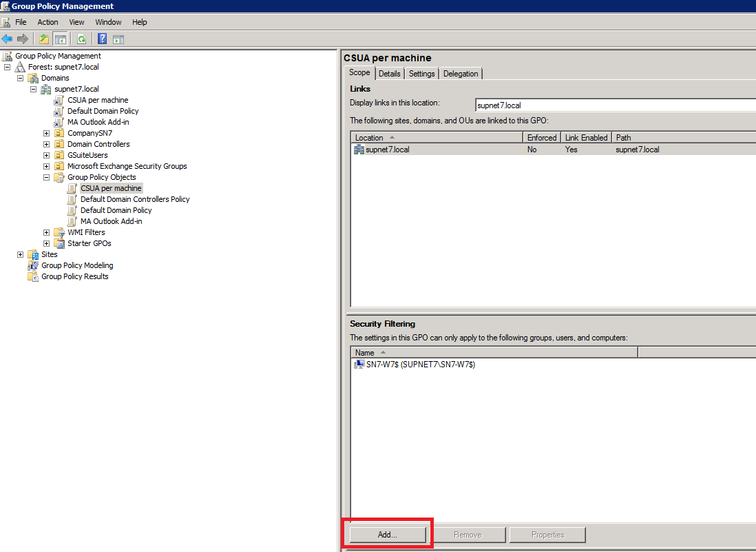Open the Action menu
756x552 pixels.
(48, 22)
